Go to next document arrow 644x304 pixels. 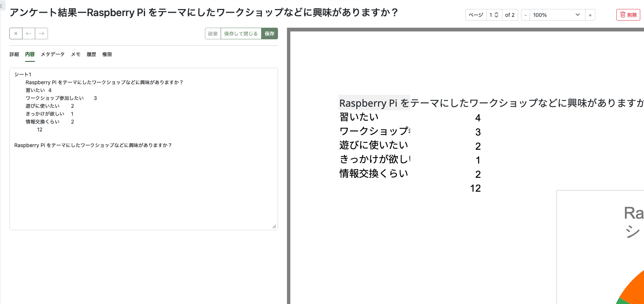click(42, 34)
